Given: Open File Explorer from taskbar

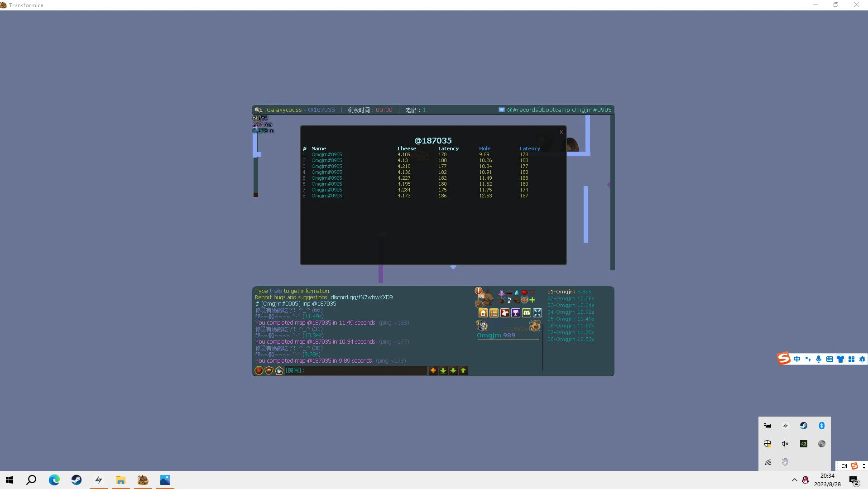Looking at the screenshot, I should point(120,480).
